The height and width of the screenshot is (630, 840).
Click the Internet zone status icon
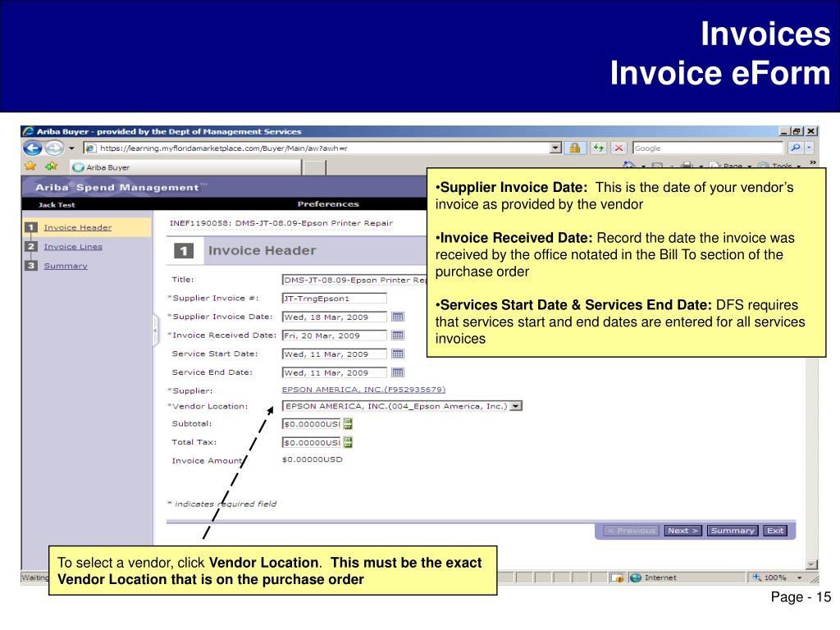point(636,577)
